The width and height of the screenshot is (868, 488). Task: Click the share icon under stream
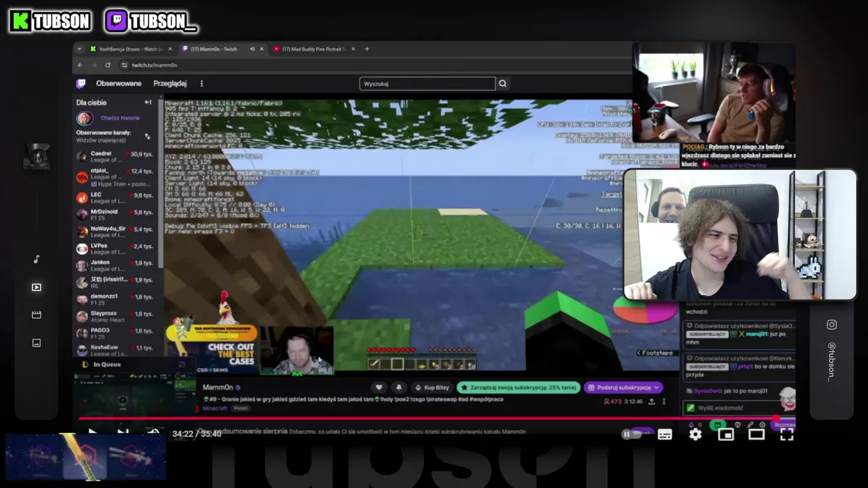coord(652,401)
